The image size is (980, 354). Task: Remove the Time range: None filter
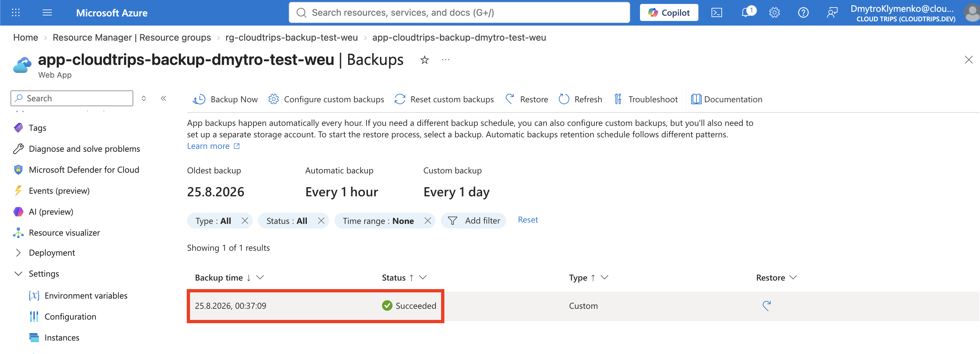coord(428,221)
